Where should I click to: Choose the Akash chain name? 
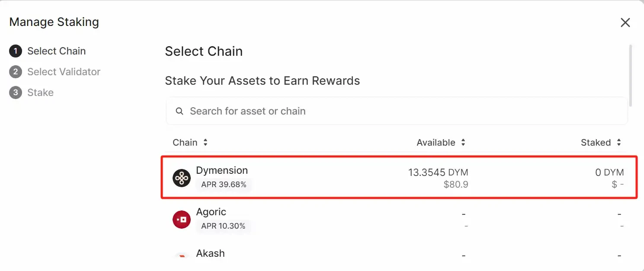pos(211,253)
